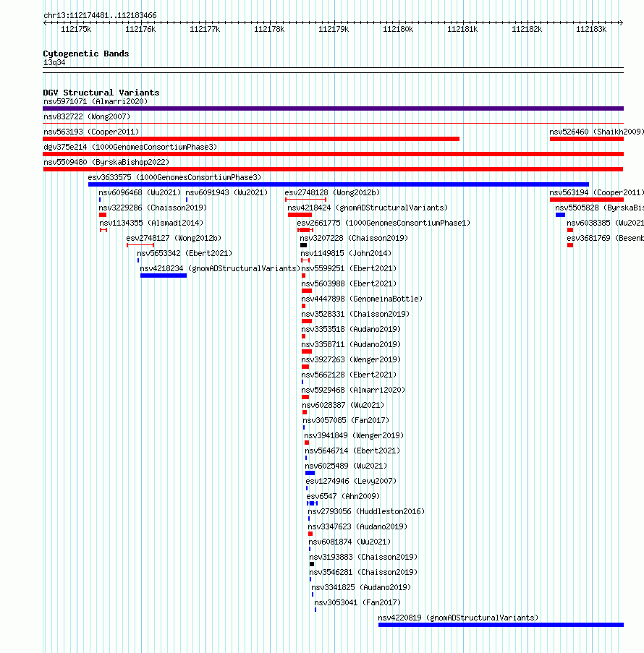Click the 112182k ruler position
The height and width of the screenshot is (653, 644).
[527, 29]
